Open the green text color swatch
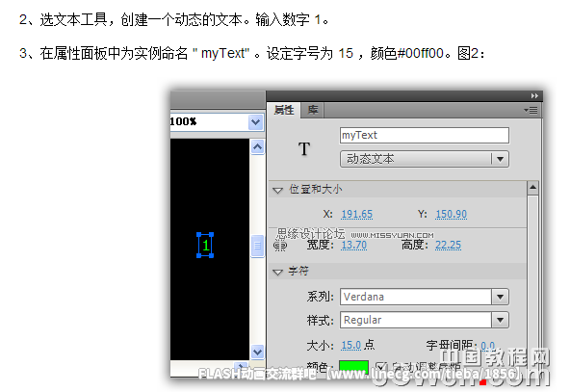 pos(353,367)
